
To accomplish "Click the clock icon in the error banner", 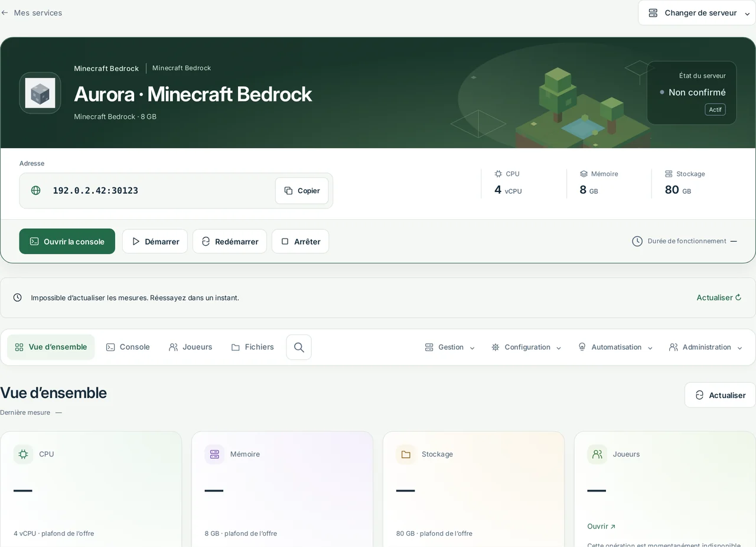I will point(18,298).
